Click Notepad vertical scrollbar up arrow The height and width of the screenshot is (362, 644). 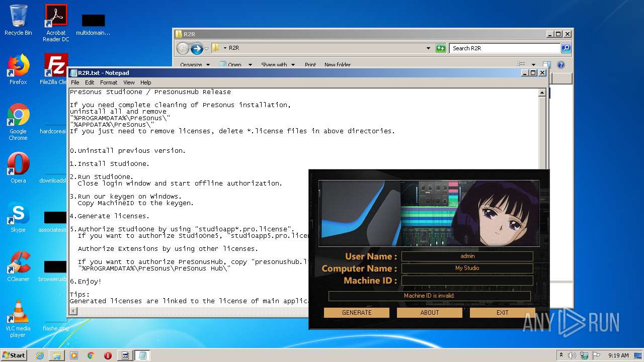coord(542,93)
